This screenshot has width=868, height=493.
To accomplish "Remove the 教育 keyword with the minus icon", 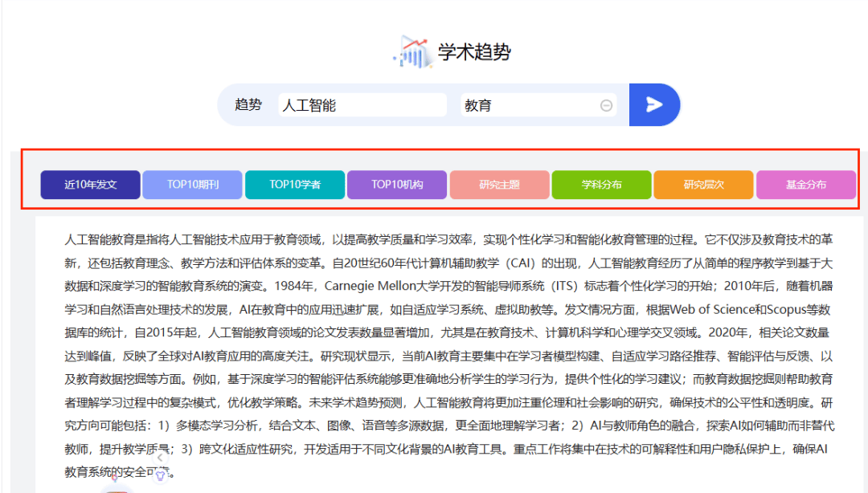I will [607, 105].
